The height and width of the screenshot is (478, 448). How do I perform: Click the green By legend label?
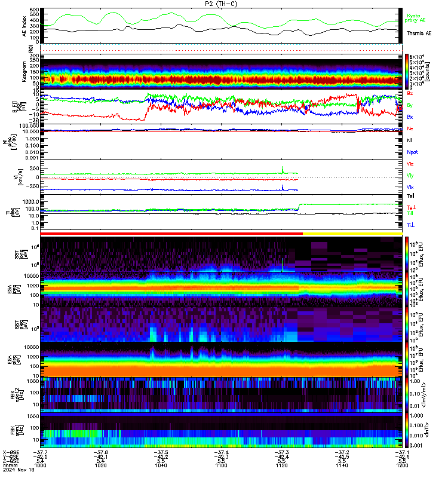(410, 105)
